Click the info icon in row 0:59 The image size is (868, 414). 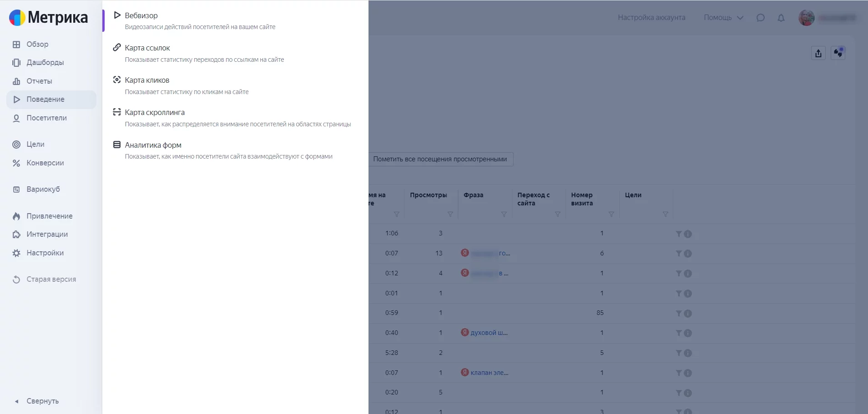(x=688, y=313)
